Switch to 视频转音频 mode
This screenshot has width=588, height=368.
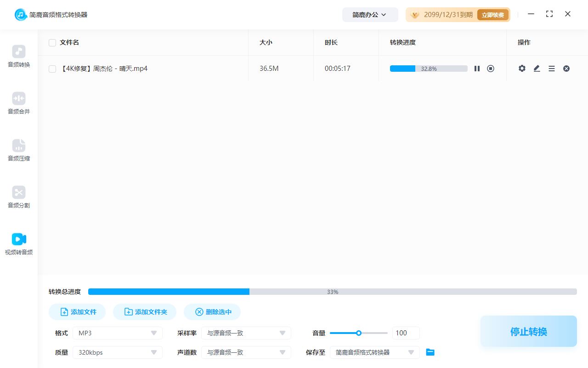click(x=18, y=244)
